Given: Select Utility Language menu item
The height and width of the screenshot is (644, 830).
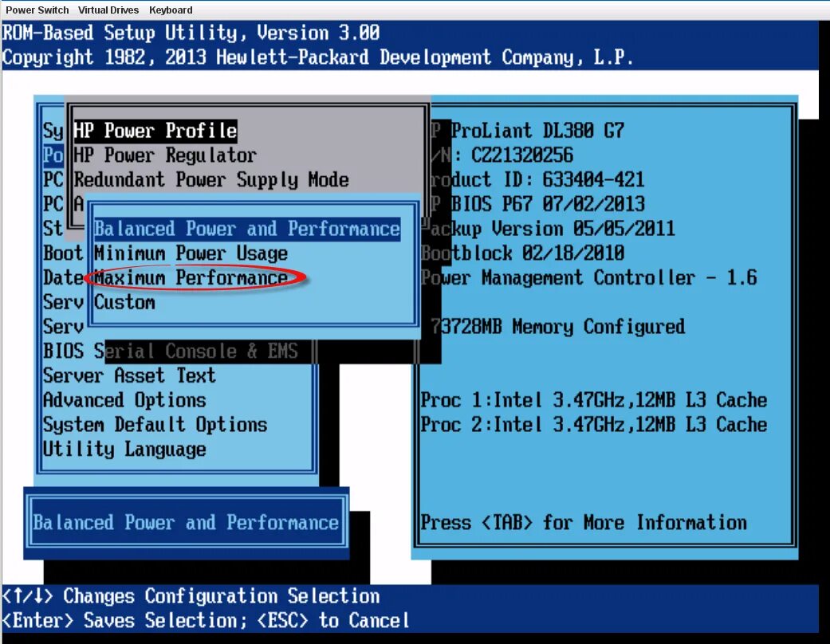Looking at the screenshot, I should (x=124, y=450).
